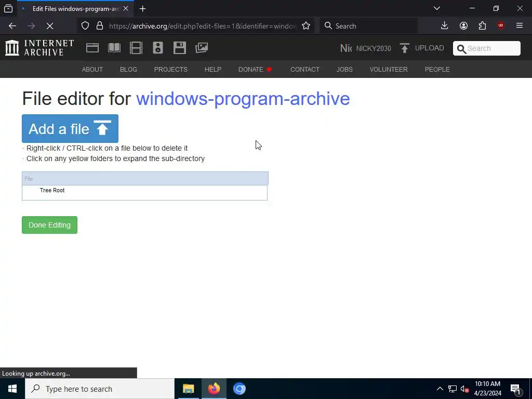Click the UPLOAD link

click(430, 48)
